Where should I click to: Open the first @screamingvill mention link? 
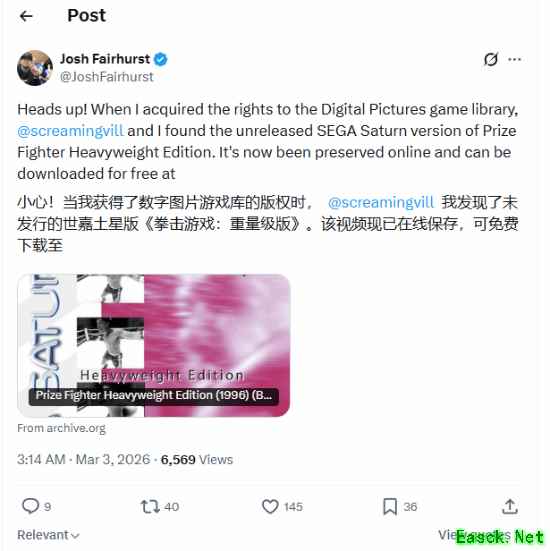point(70,131)
